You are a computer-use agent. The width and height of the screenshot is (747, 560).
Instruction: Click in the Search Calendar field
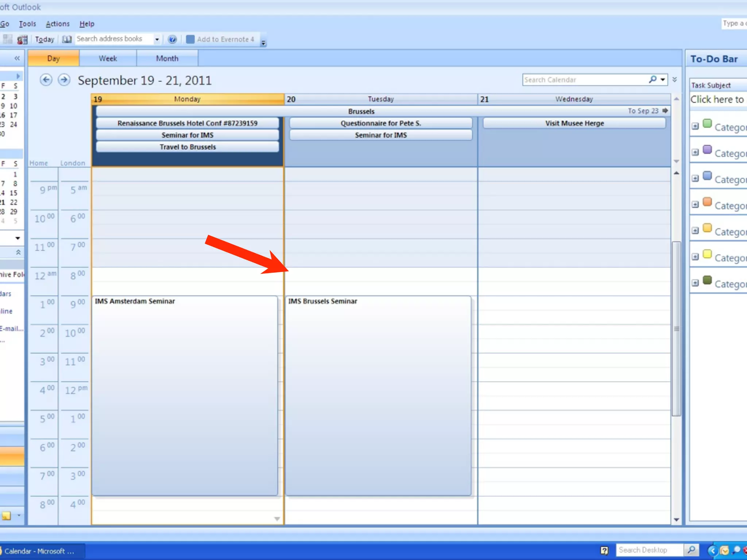click(x=584, y=80)
